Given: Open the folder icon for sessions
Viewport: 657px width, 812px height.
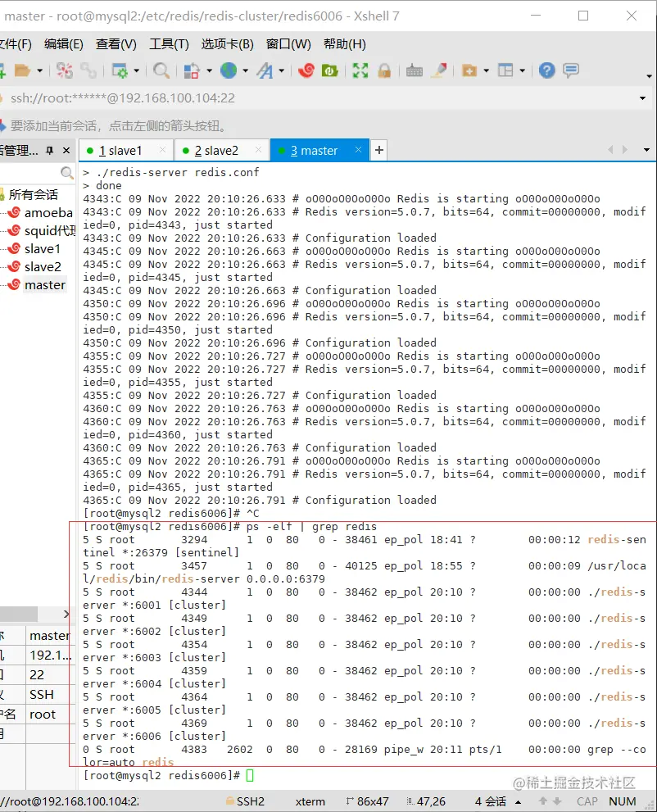Looking at the screenshot, I should coord(22,70).
